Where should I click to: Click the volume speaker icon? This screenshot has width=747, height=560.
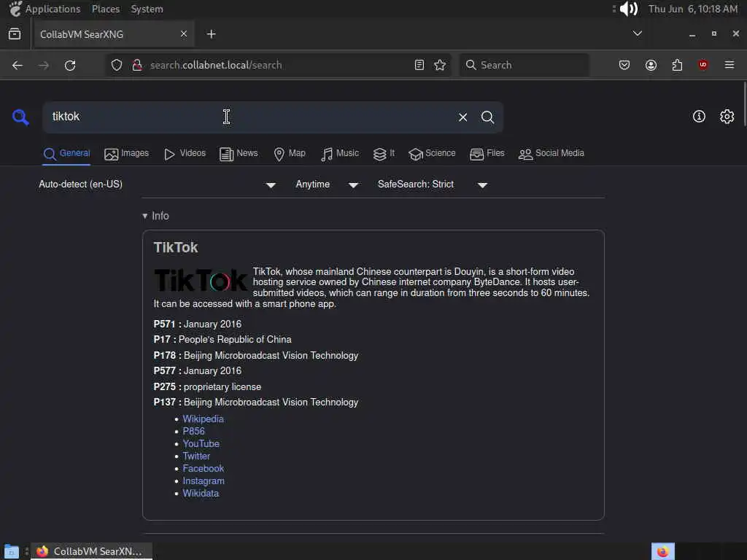tap(629, 9)
